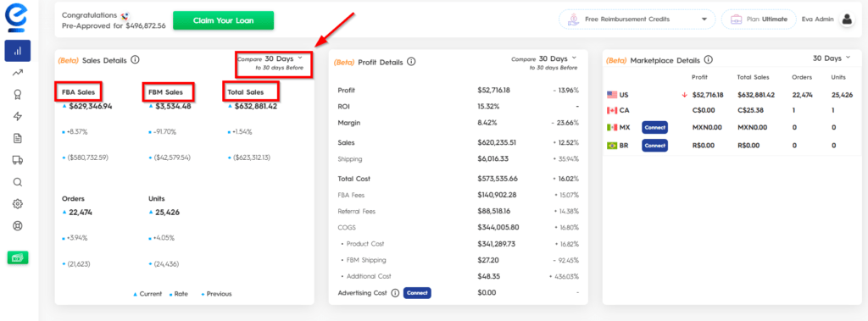This screenshot has height=321, width=868.
Task: Click Orders value 22,474 in Sales Details
Action: tap(81, 213)
